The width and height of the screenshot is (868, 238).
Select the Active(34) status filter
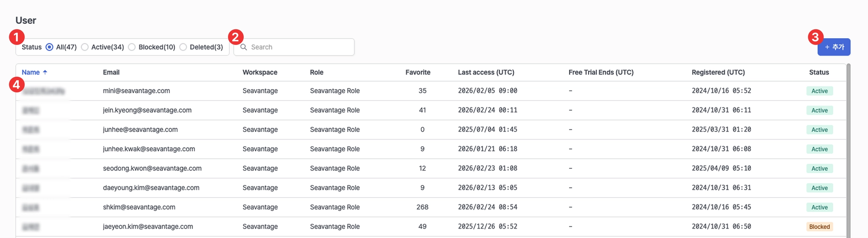click(85, 47)
